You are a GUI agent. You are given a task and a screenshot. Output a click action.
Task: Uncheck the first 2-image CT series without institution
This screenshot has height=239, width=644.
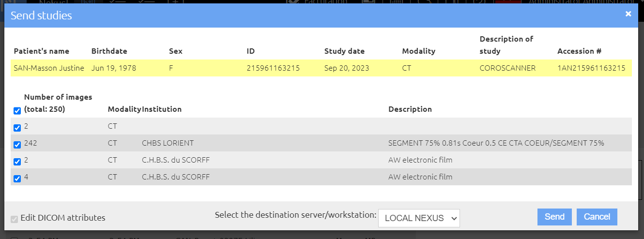[17, 128]
